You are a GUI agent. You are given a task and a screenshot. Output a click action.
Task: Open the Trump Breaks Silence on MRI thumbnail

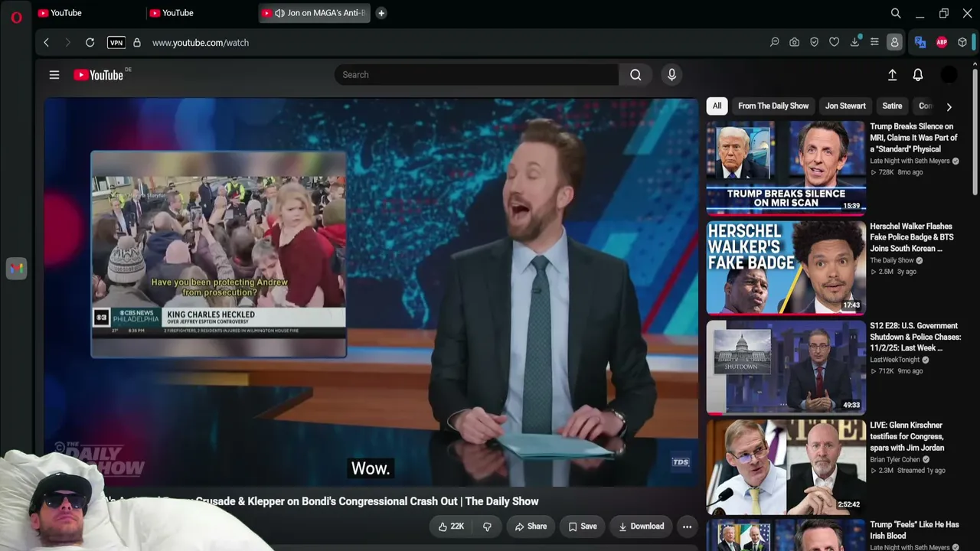786,168
